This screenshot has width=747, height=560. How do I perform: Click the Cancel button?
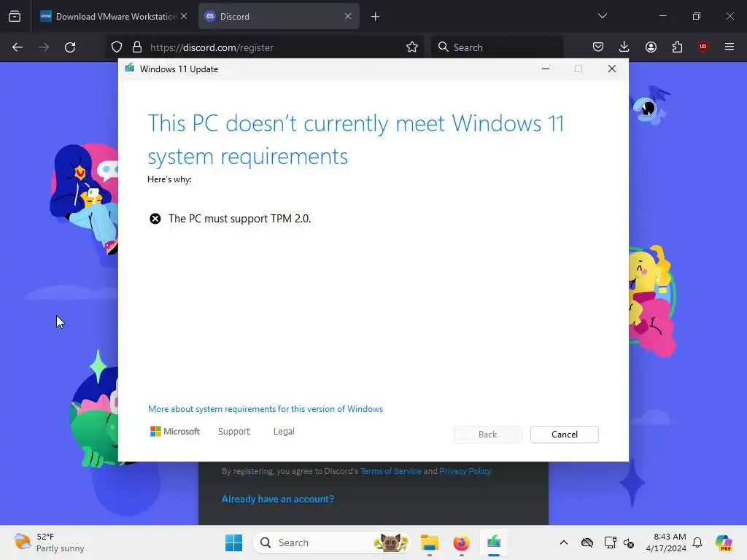tap(565, 435)
